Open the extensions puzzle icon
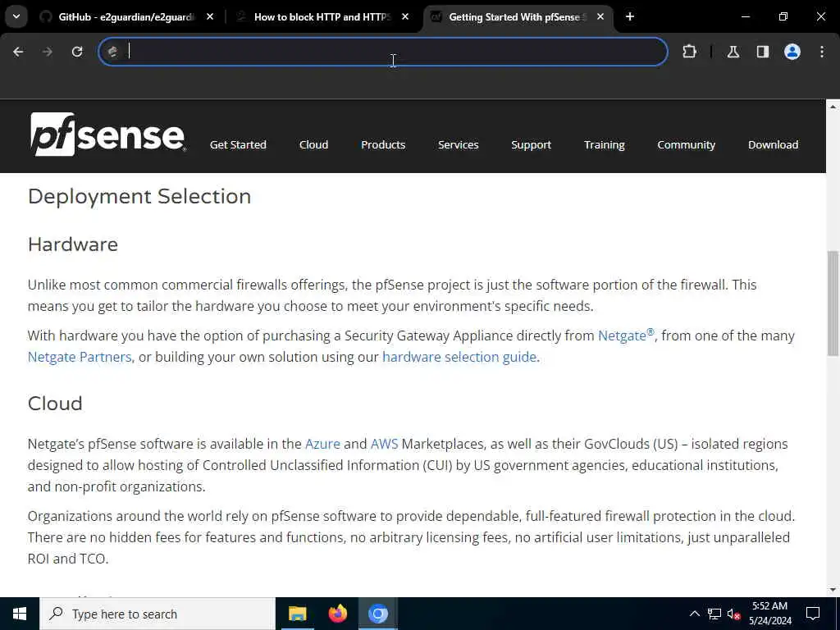Viewport: 840px width, 630px height. click(x=689, y=52)
